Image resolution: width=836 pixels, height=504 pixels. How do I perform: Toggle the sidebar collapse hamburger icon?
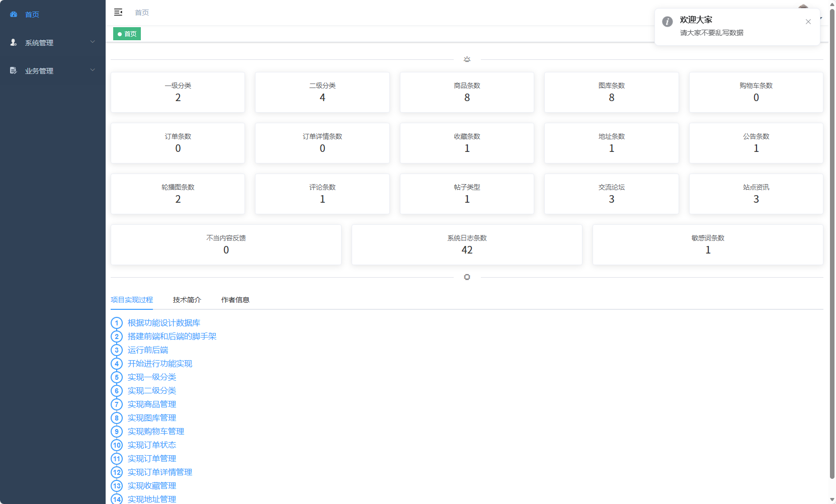tap(118, 12)
